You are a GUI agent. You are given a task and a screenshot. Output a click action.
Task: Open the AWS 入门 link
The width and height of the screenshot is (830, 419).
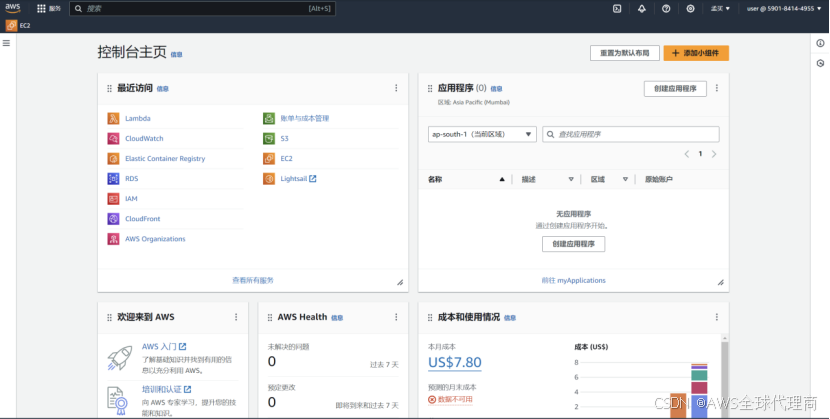click(x=164, y=347)
